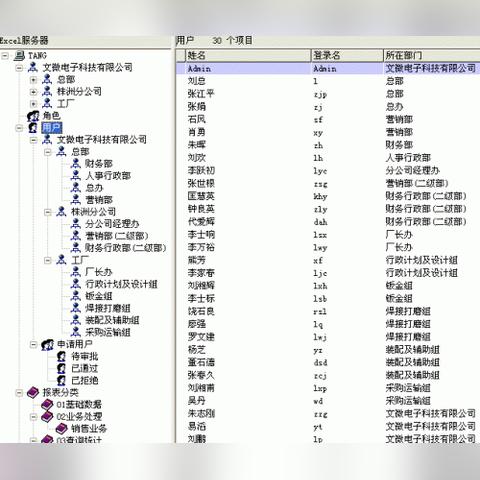This screenshot has width=480, height=480.
Task: Click the 角色 roles icon in the tree
Action: click(33, 116)
